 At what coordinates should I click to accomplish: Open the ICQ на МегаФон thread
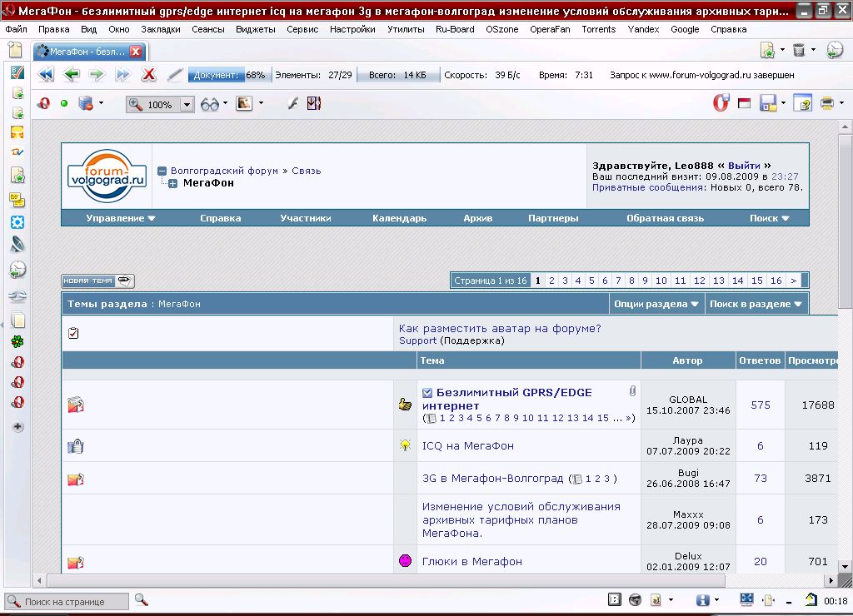[x=467, y=446]
